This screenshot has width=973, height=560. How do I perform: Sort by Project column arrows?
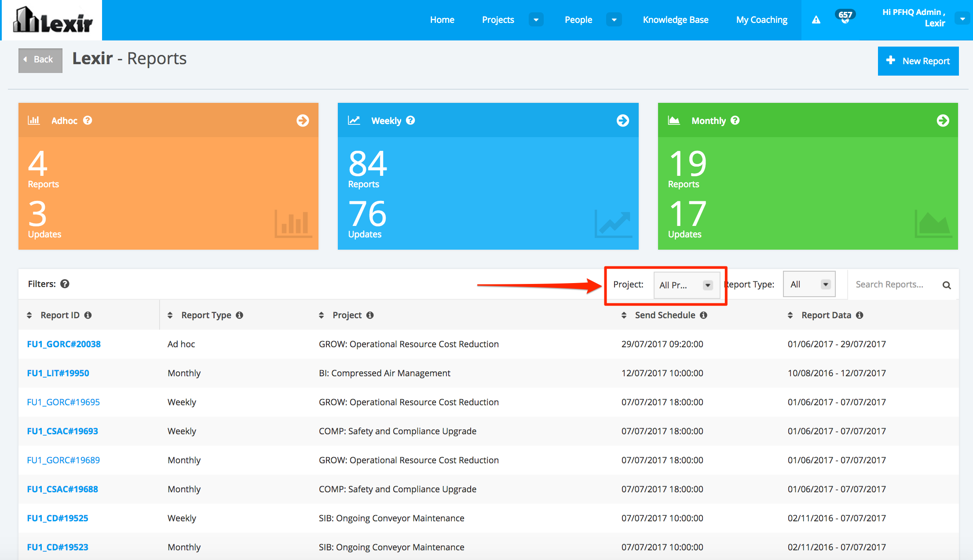[322, 315]
